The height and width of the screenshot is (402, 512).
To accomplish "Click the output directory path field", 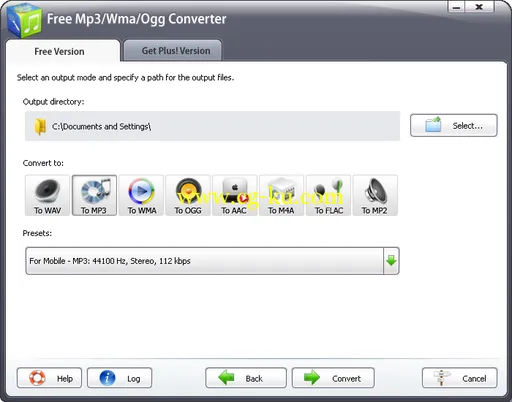I will tap(212, 126).
